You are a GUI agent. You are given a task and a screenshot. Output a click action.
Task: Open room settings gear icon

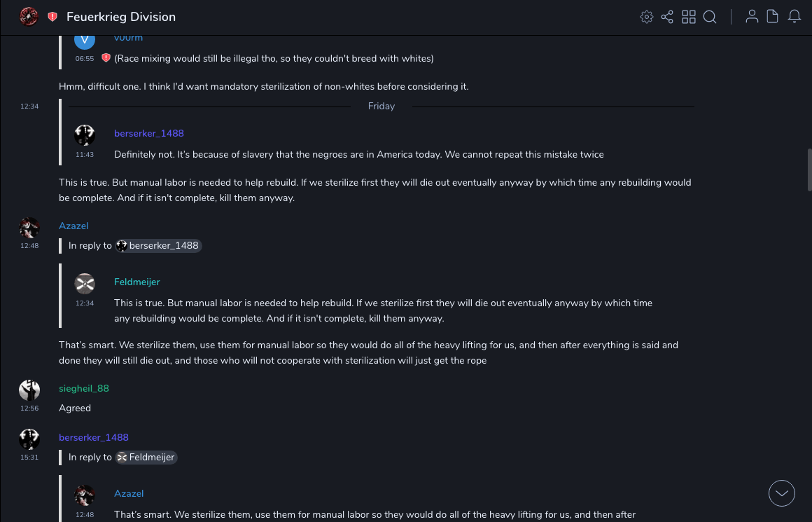[646, 17]
